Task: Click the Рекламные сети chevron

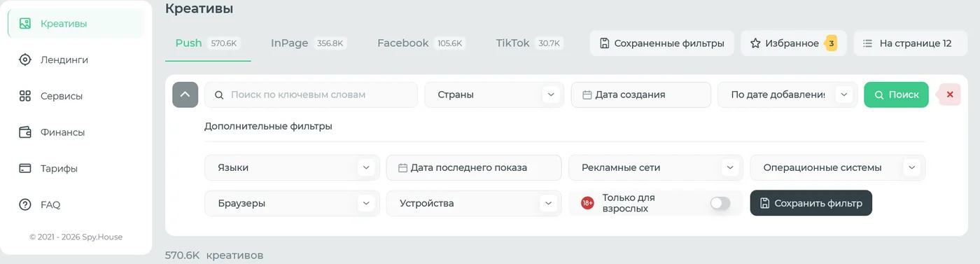Action: [x=730, y=167]
